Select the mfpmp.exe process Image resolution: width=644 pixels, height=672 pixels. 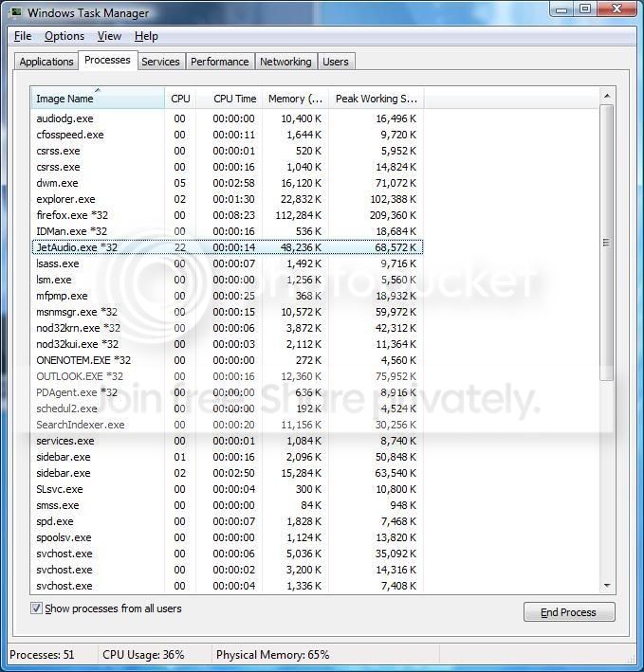click(228, 296)
